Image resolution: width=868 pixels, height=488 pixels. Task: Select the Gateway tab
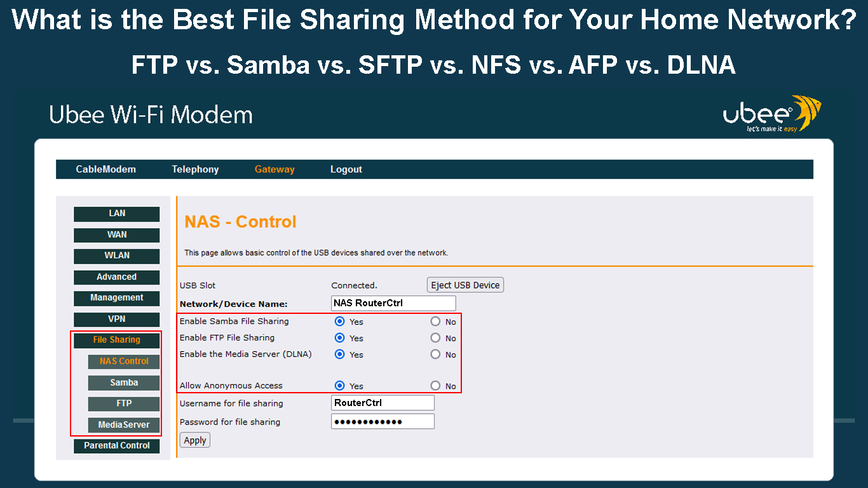click(275, 169)
